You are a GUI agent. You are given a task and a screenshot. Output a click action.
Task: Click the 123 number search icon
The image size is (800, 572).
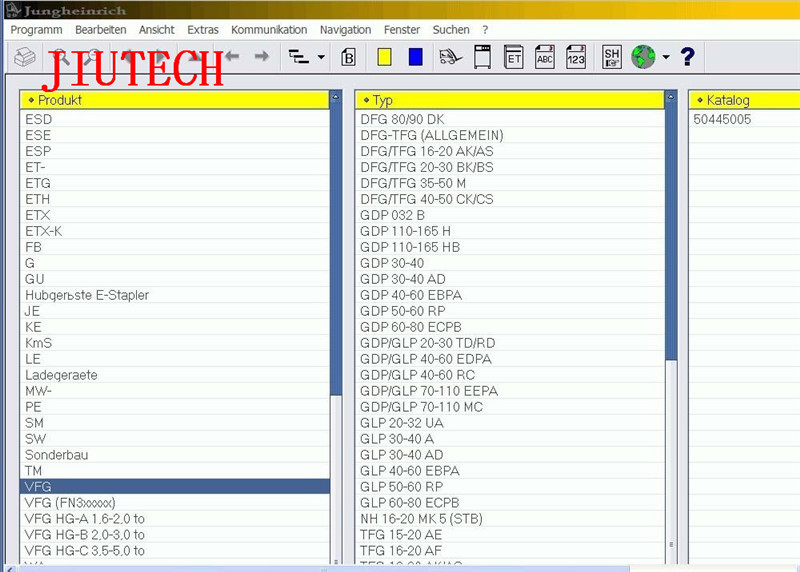coord(576,57)
